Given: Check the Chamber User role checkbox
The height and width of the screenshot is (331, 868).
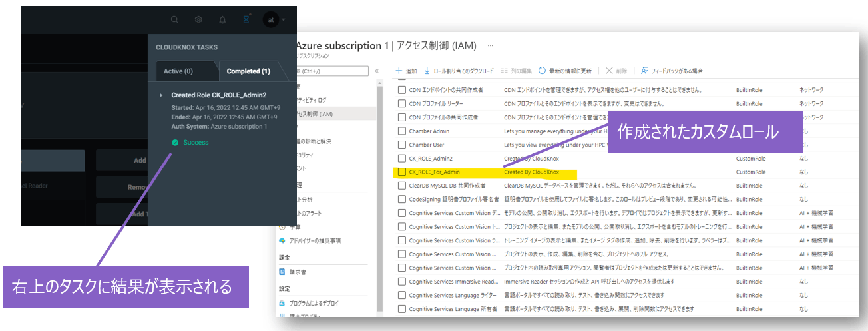Looking at the screenshot, I should click(x=401, y=145).
